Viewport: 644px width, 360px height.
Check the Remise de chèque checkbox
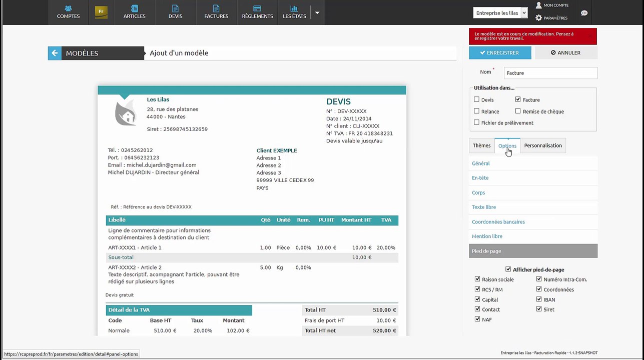point(518,111)
